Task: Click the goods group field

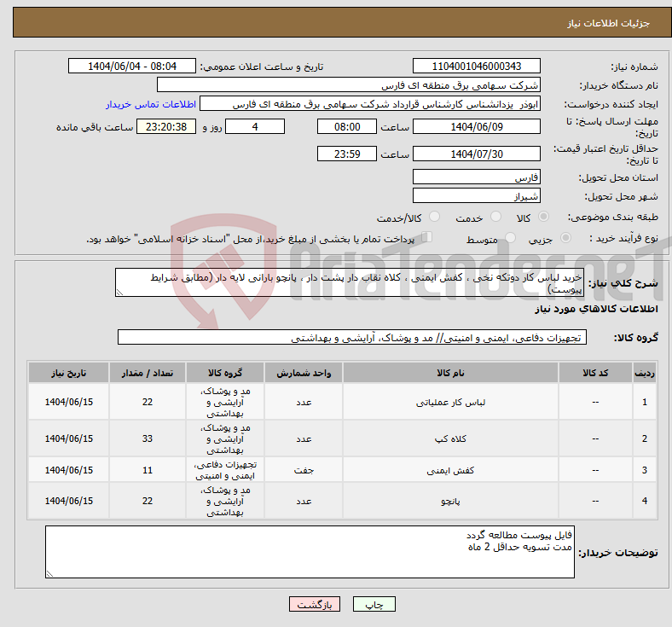Action: 352,337
